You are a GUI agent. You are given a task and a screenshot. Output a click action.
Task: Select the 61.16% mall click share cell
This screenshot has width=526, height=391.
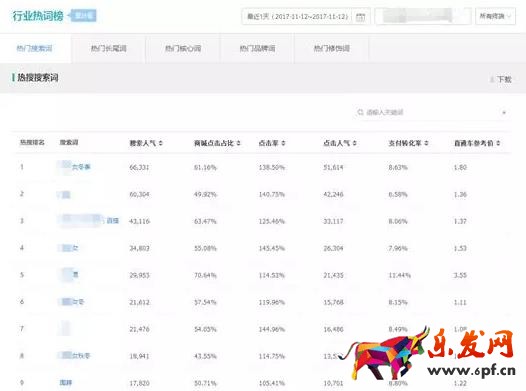pyautogui.click(x=205, y=167)
